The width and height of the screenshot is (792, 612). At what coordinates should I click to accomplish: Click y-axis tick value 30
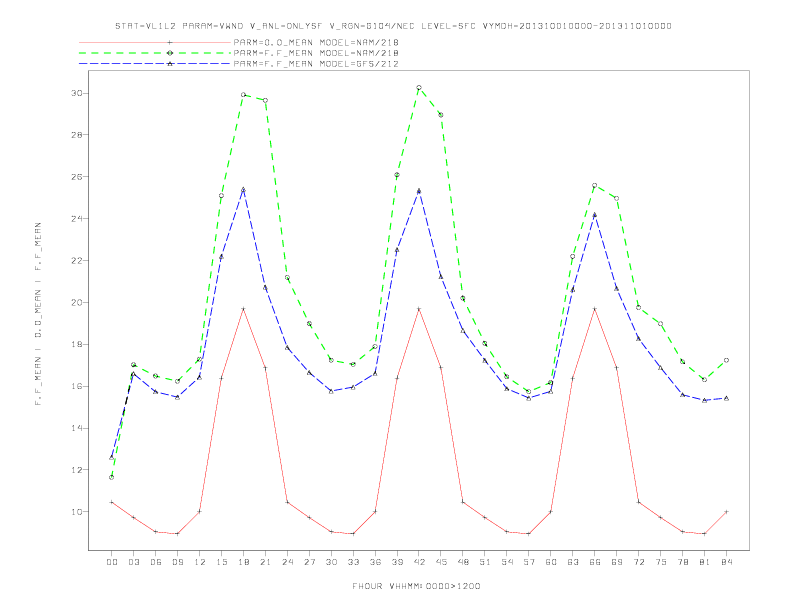click(76, 93)
